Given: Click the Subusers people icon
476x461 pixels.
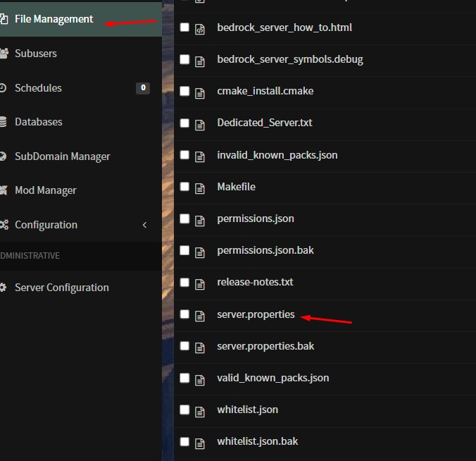Looking at the screenshot, I should 4,54.
